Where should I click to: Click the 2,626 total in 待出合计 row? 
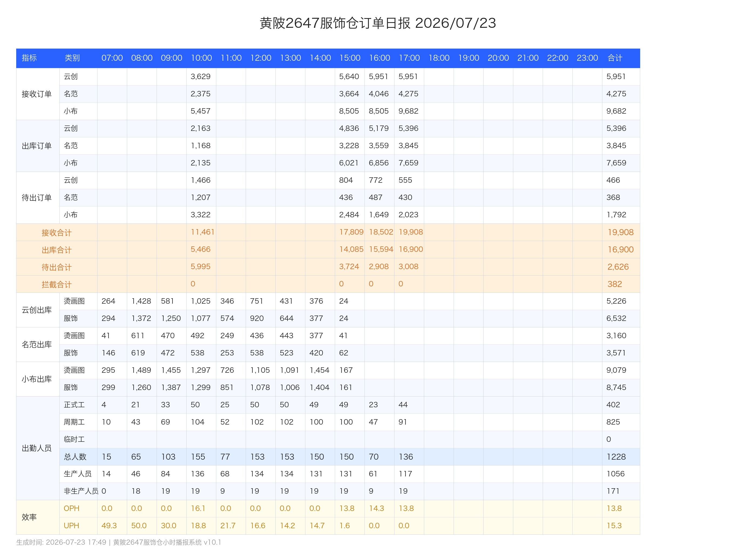(618, 267)
